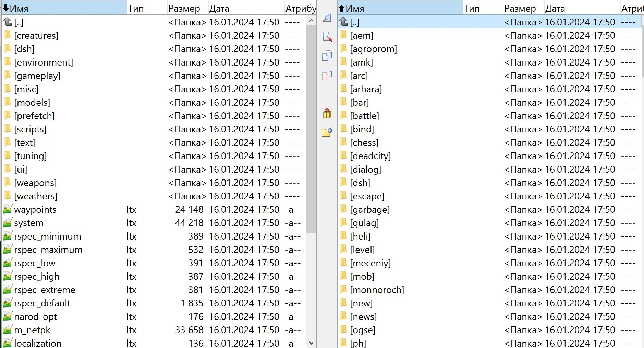This screenshot has height=348, width=644.
Task: Click the parent directory up-arrow icon
Action: (x=7, y=21)
